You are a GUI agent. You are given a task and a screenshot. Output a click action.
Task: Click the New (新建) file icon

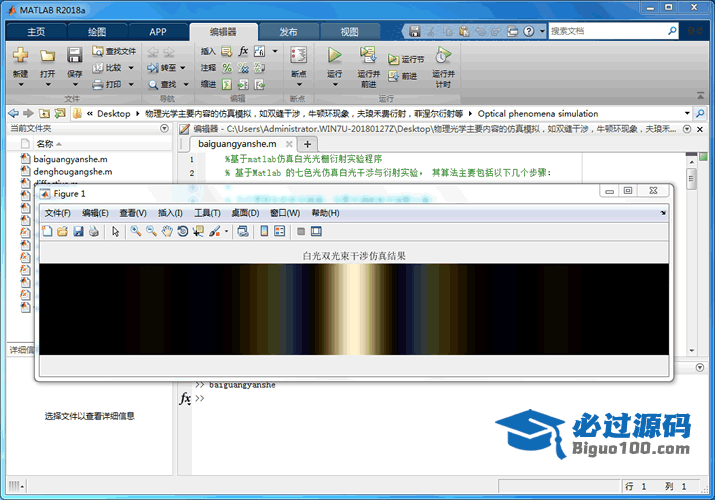coord(21,55)
